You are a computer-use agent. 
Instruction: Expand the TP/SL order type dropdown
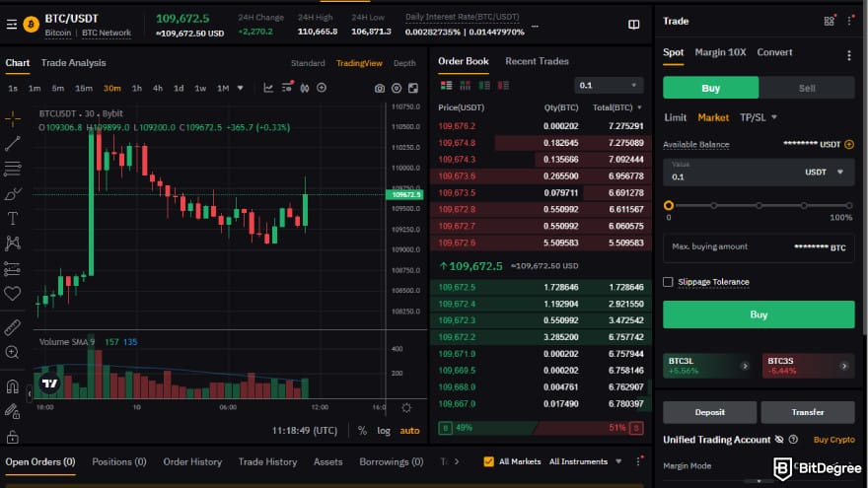774,117
